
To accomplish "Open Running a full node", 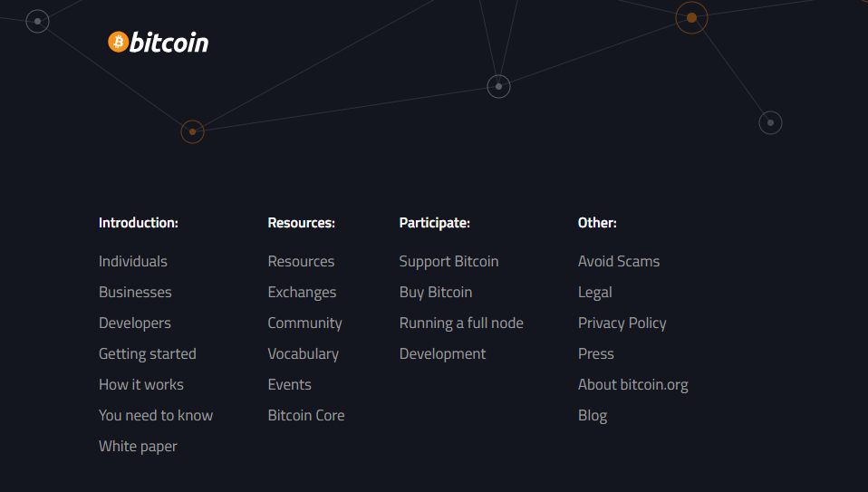I will pos(461,323).
